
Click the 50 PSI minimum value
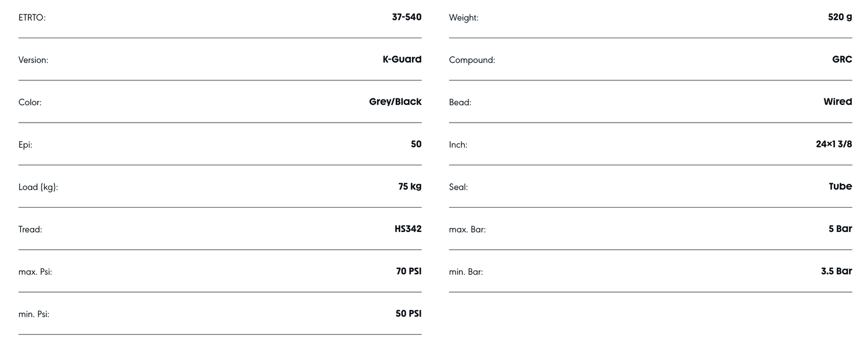coord(409,314)
